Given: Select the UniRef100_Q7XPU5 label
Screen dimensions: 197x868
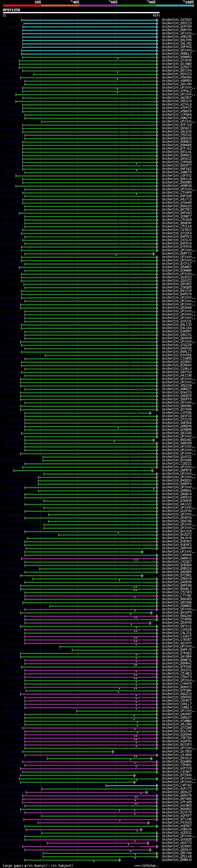Looking at the screenshot, I should (176, 61).
